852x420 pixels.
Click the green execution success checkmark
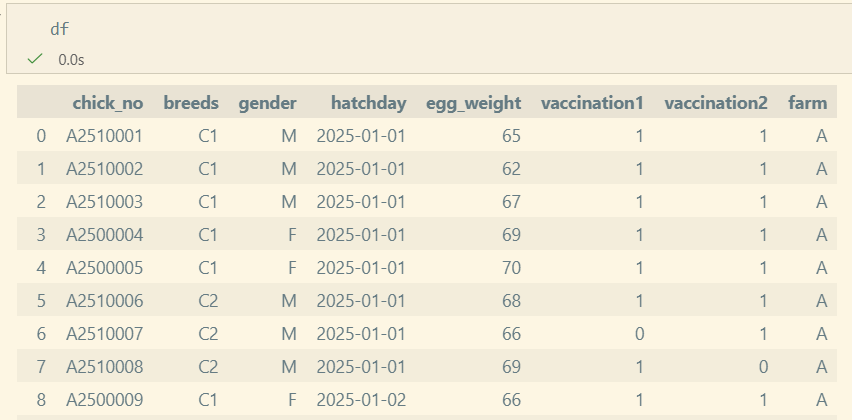35,59
